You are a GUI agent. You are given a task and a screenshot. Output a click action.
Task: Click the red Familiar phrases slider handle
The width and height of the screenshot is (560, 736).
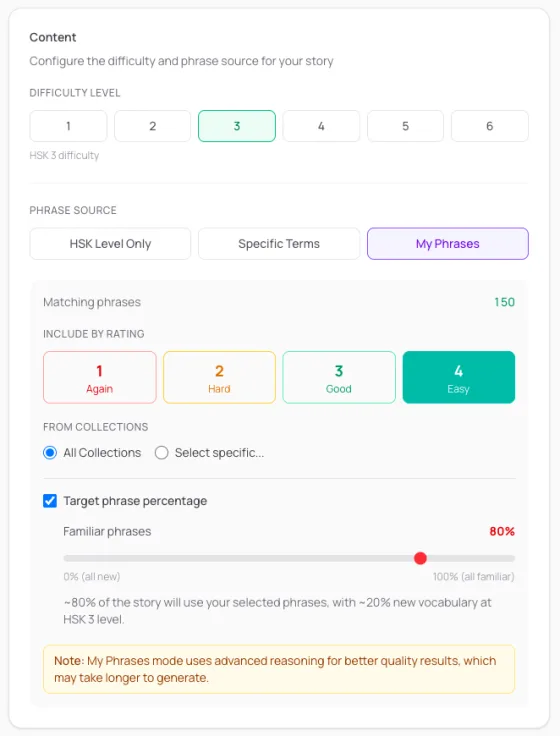pos(420,558)
